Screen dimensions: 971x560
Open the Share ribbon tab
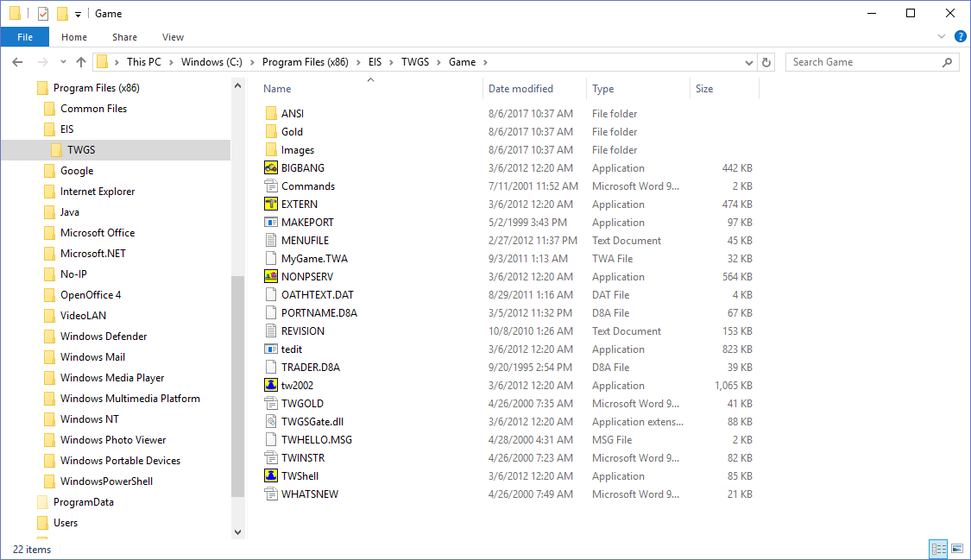pos(124,37)
